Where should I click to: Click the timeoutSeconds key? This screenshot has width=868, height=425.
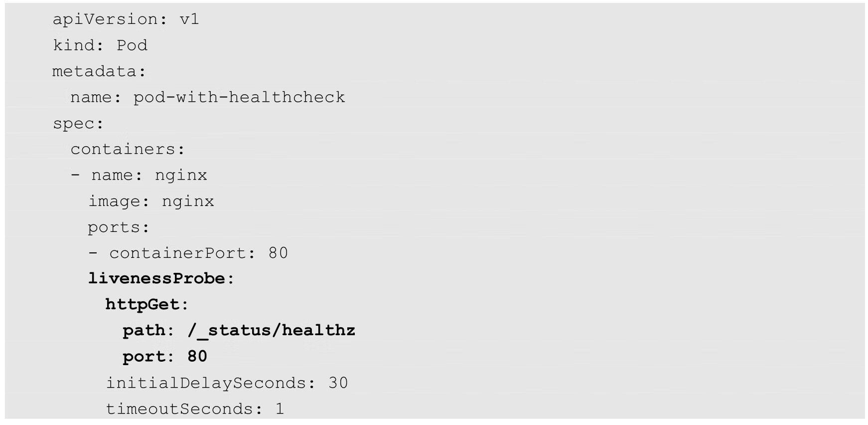[x=180, y=409]
